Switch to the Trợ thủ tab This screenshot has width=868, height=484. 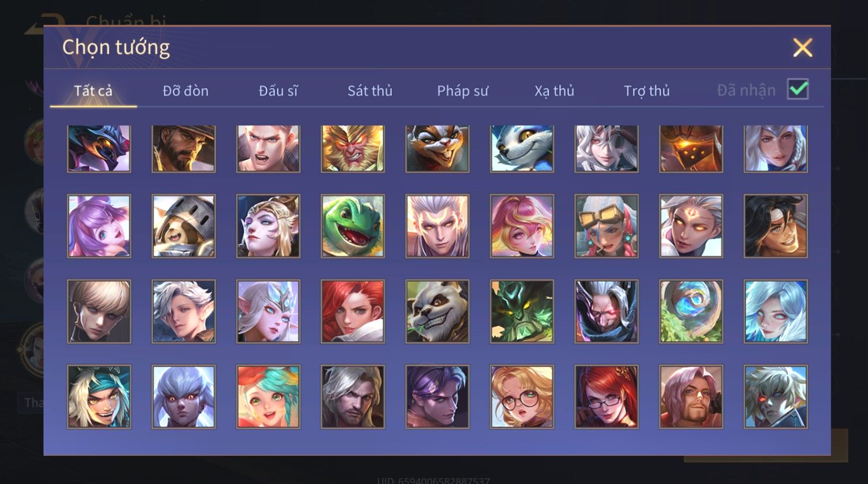(x=646, y=91)
